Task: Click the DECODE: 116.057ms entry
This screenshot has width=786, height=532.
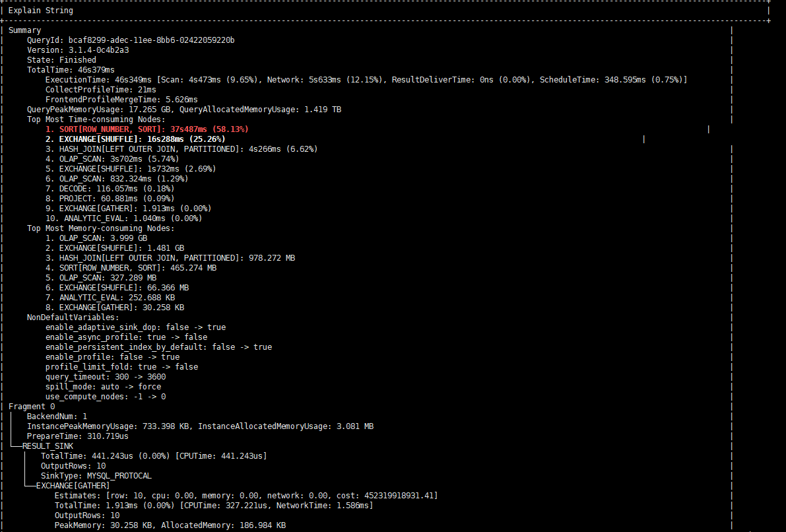Action: pyautogui.click(x=110, y=189)
